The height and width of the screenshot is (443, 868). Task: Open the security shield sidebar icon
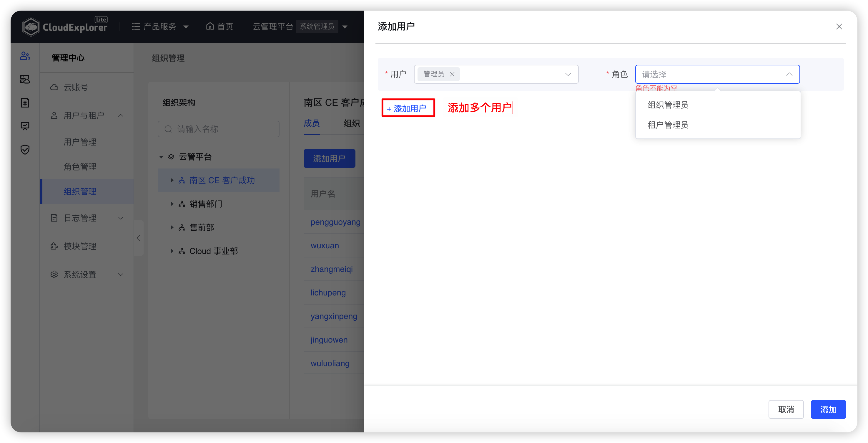click(25, 149)
